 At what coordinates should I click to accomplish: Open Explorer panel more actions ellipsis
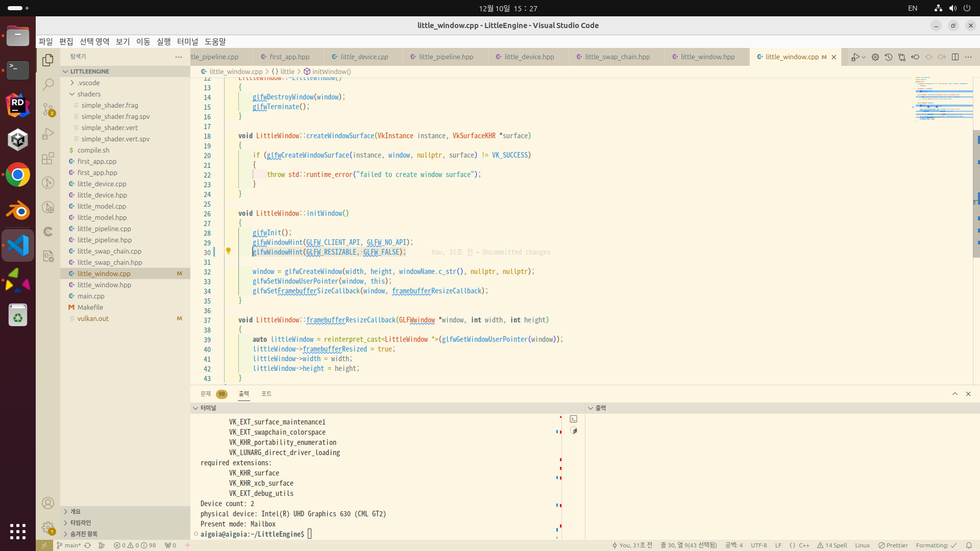179,57
